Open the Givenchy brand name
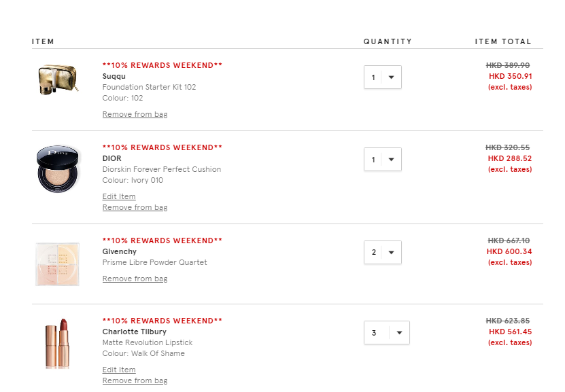The width and height of the screenshot is (565, 392). 119,251
